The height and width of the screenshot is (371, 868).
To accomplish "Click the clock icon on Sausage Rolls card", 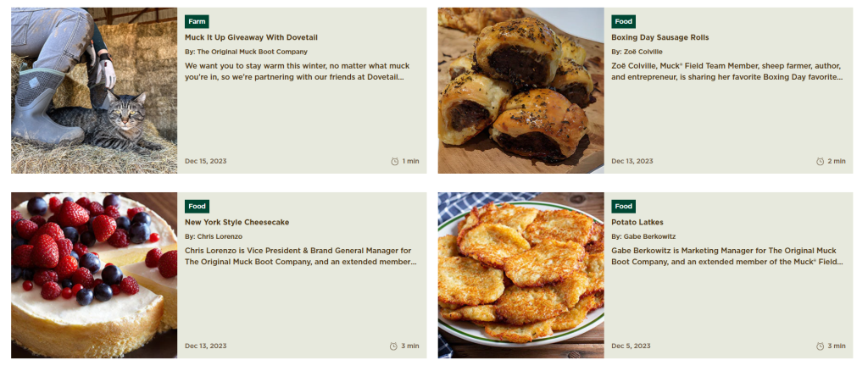I will click(821, 162).
